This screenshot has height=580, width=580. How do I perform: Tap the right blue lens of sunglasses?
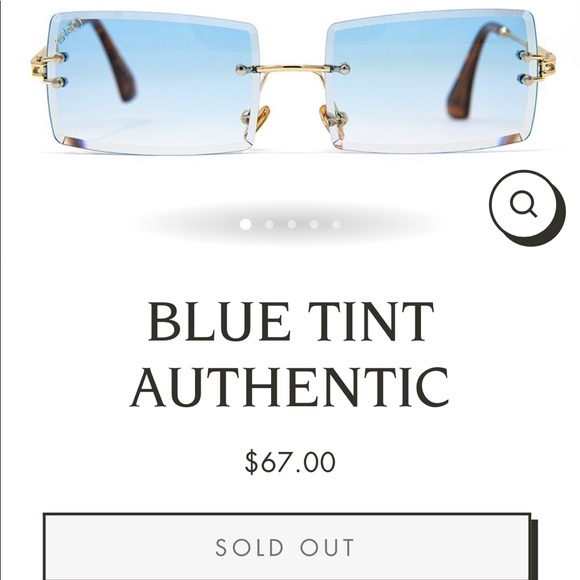coord(430,81)
